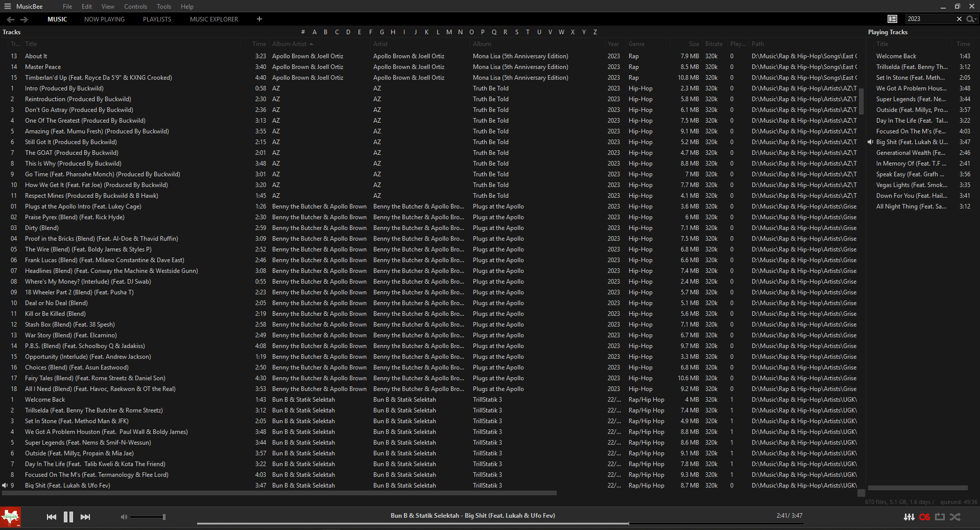Click the volume slider handle
This screenshot has width=980, height=530.
(x=164, y=517)
